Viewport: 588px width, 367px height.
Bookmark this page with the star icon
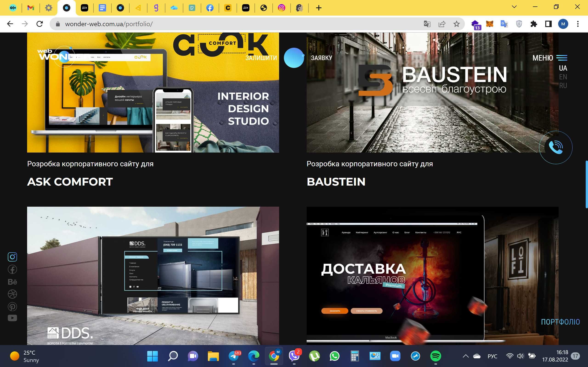coord(457,24)
